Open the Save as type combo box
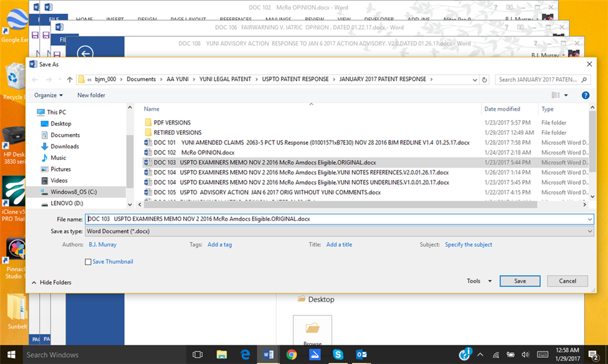Image resolution: width=608 pixels, height=364 pixels. coord(339,231)
